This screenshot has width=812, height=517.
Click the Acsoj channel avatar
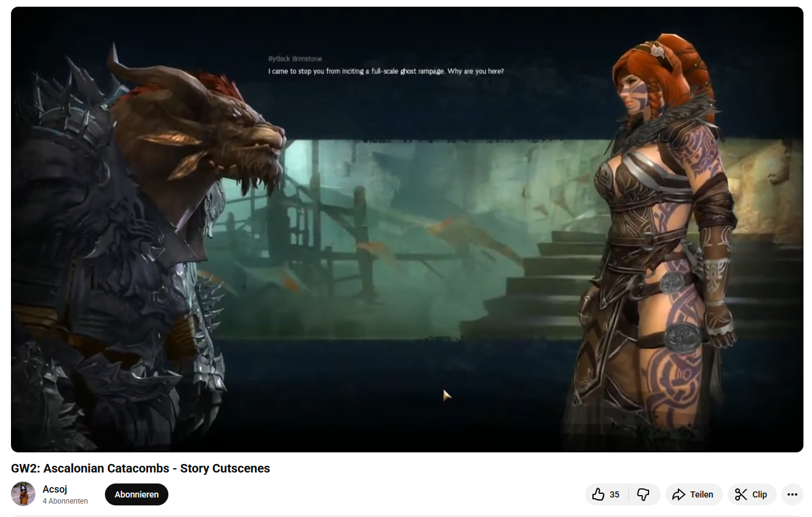click(x=23, y=494)
